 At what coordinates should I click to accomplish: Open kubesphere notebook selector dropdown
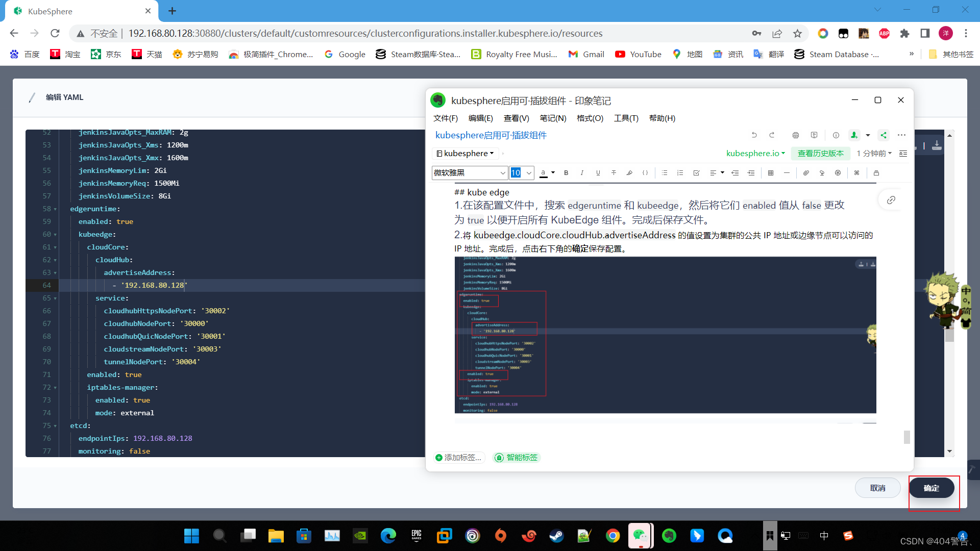click(465, 154)
